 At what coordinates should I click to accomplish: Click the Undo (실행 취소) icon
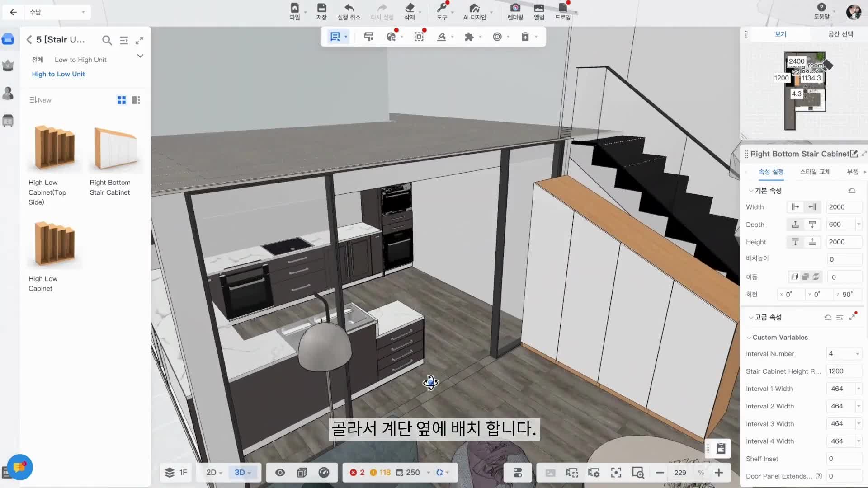tap(349, 8)
